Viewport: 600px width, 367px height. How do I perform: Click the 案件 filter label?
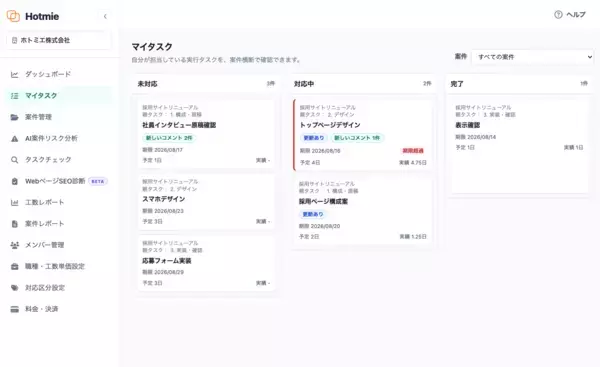click(x=461, y=57)
